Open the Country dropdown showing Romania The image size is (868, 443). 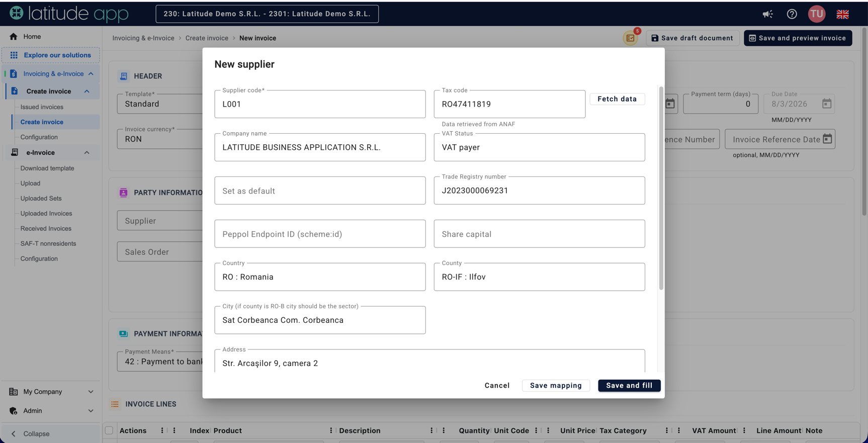(320, 277)
